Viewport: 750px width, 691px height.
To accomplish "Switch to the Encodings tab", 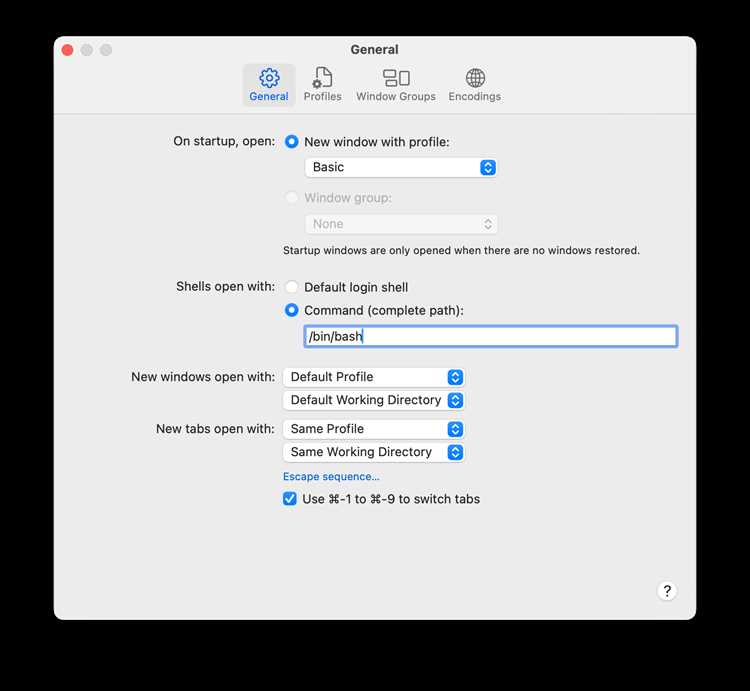I will pyautogui.click(x=474, y=85).
